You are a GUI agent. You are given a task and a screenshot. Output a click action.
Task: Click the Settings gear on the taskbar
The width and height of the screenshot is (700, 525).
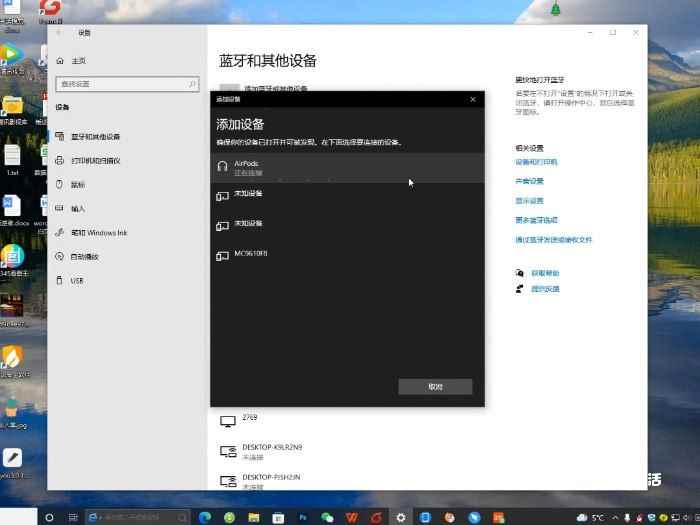tap(401, 517)
